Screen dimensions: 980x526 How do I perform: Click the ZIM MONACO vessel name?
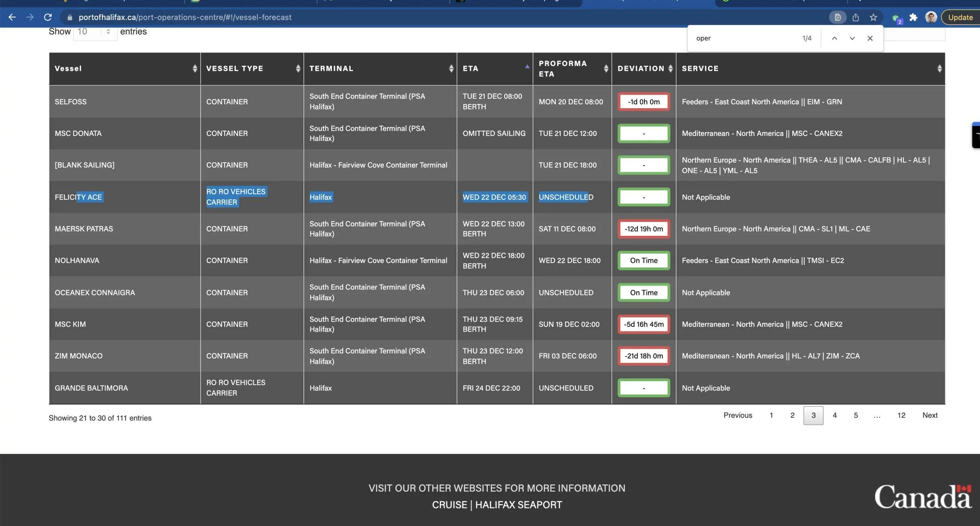(78, 356)
